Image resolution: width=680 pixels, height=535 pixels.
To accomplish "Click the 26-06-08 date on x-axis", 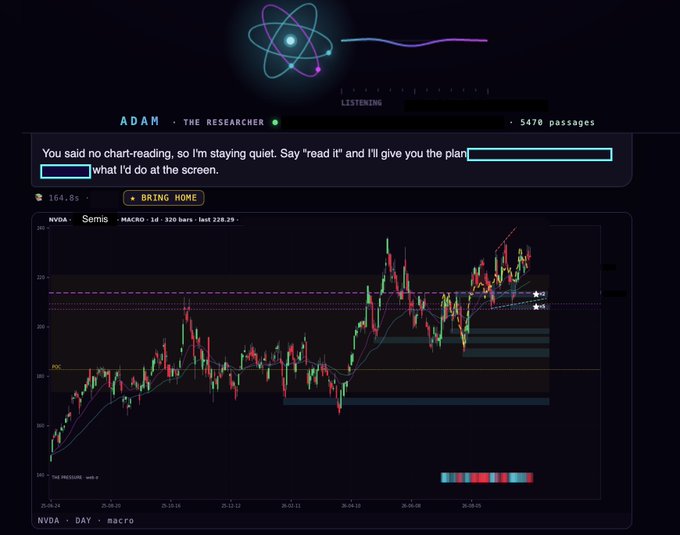I will point(411,506).
